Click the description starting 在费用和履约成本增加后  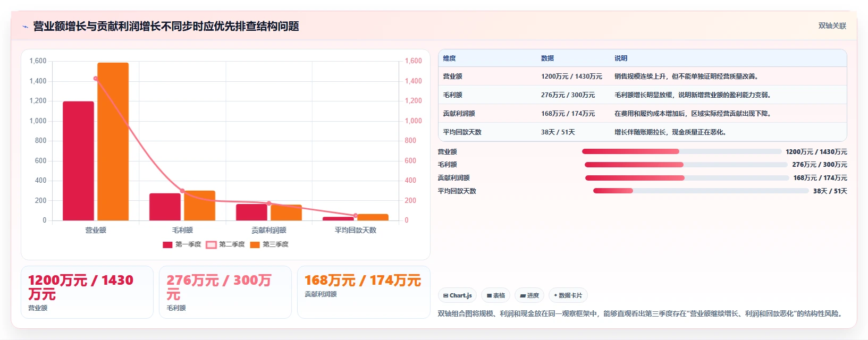point(694,114)
